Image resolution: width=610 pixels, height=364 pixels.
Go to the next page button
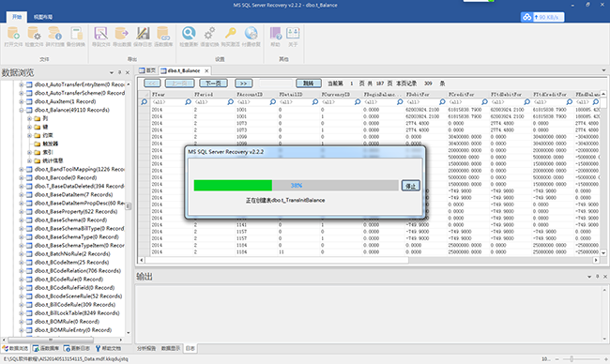(213, 83)
